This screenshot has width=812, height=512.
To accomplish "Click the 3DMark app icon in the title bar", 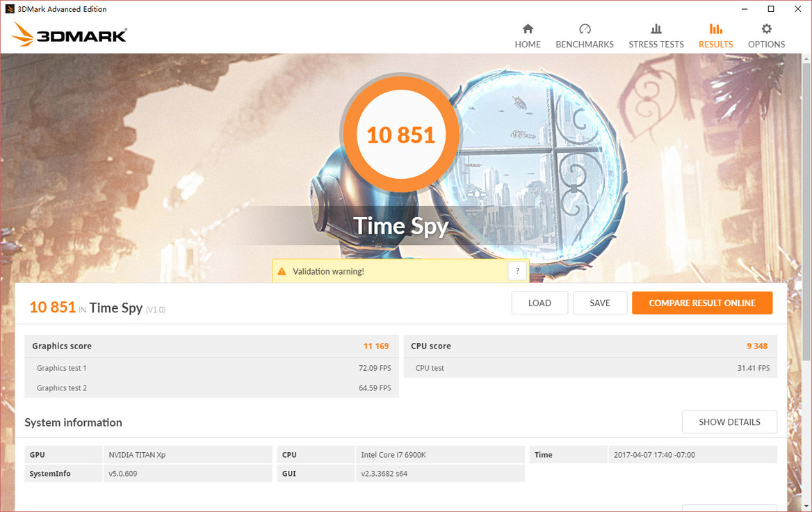I will [x=10, y=9].
